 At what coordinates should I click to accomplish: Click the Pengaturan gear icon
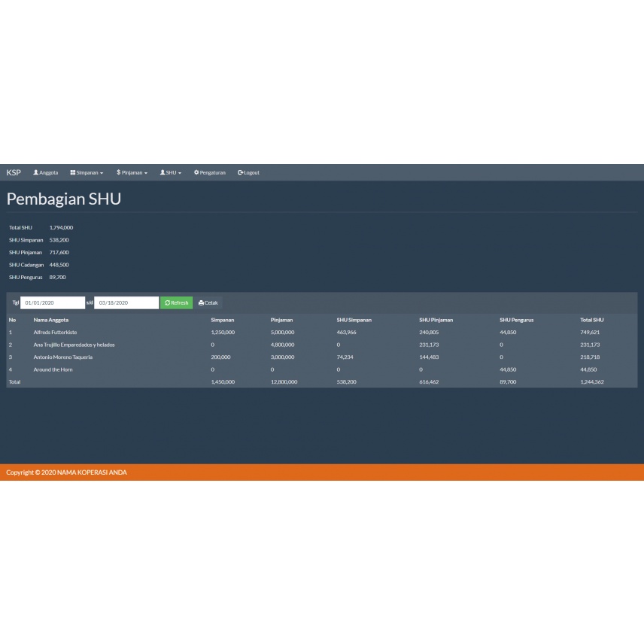(x=196, y=172)
